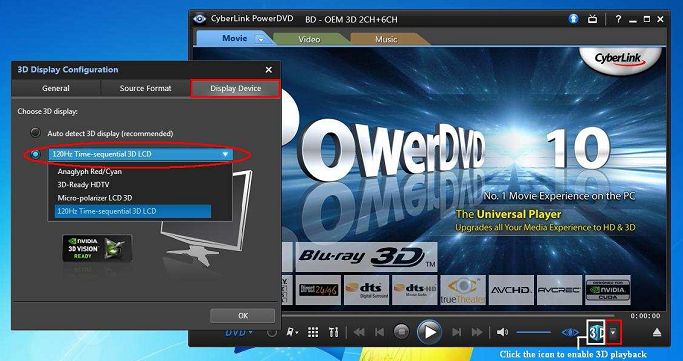Expand the 120Hz Time-sequential 3D LCD dropdown
This screenshot has width=683, height=361.
coord(141,154)
